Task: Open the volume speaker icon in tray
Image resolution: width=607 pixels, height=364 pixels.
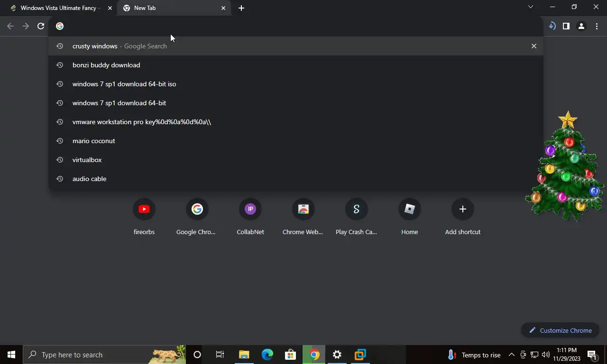Action: pyautogui.click(x=545, y=355)
